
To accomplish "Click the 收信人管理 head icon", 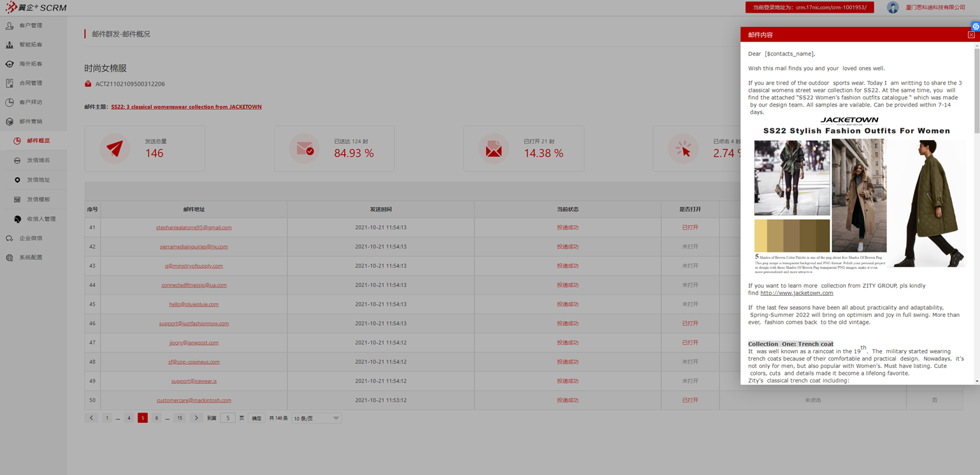I will pos(17,219).
